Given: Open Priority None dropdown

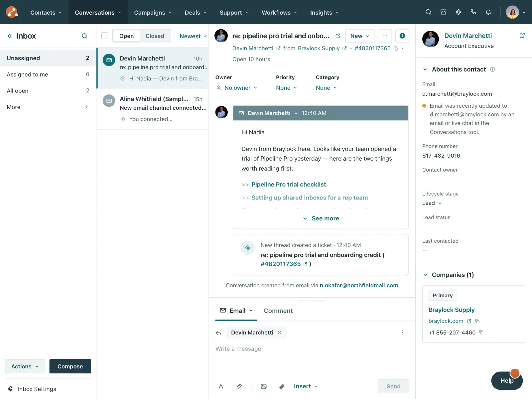Looking at the screenshot, I should pos(286,88).
